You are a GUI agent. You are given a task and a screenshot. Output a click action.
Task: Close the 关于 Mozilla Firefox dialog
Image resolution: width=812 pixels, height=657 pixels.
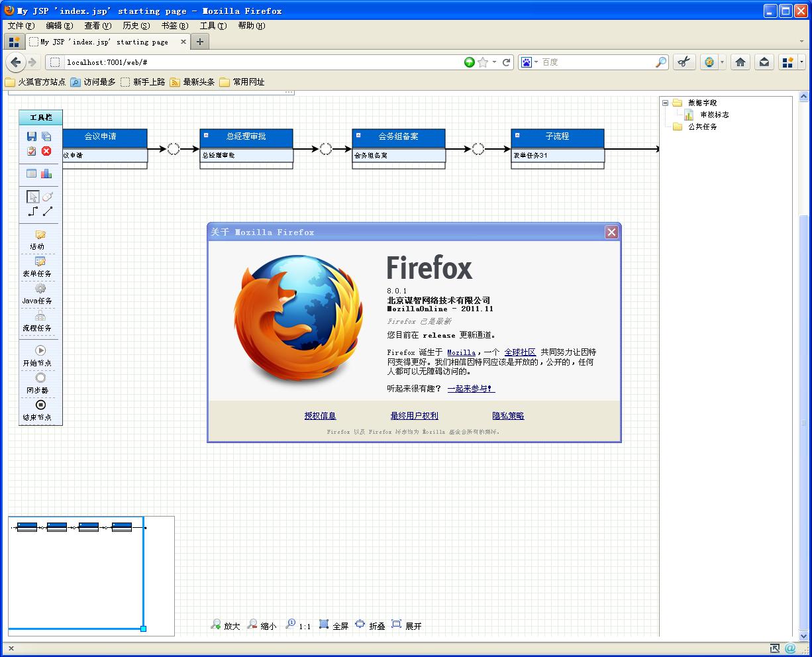611,232
